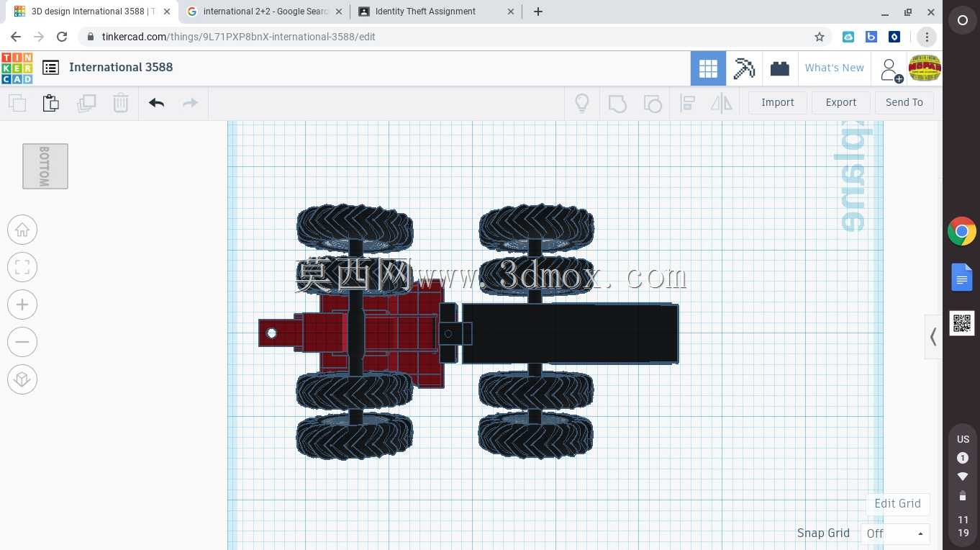Expand the shapes panel chevron
Viewport: 980px width, 550px height.
933,337
